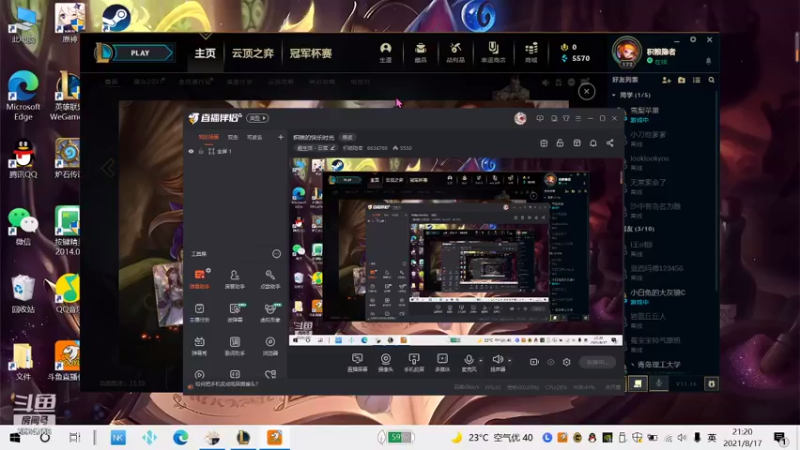800x450 pixels.
Task: Open the League 商城 store icon
Action: click(x=531, y=53)
